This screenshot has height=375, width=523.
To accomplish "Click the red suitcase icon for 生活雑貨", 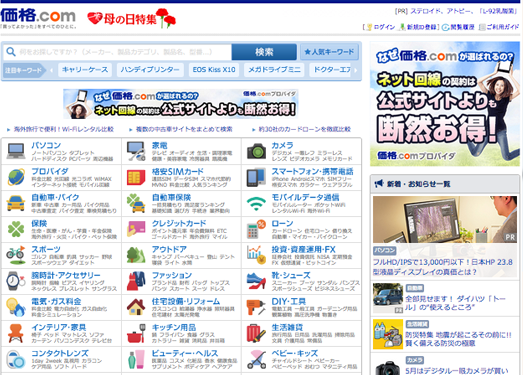I will pyautogui.click(x=256, y=333).
